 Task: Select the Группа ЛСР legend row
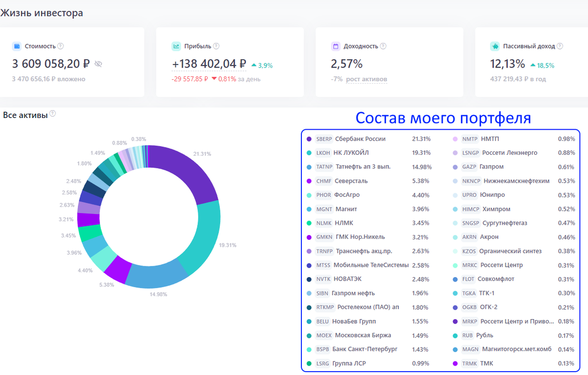click(368, 363)
